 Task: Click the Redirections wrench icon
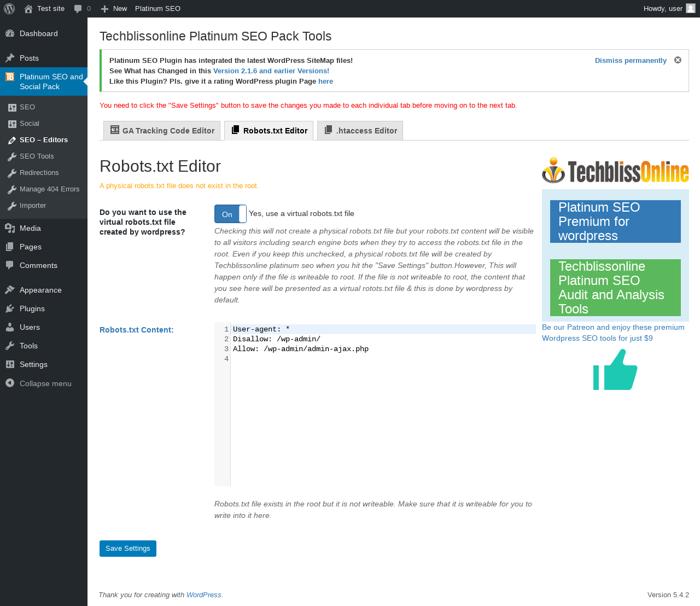click(12, 173)
